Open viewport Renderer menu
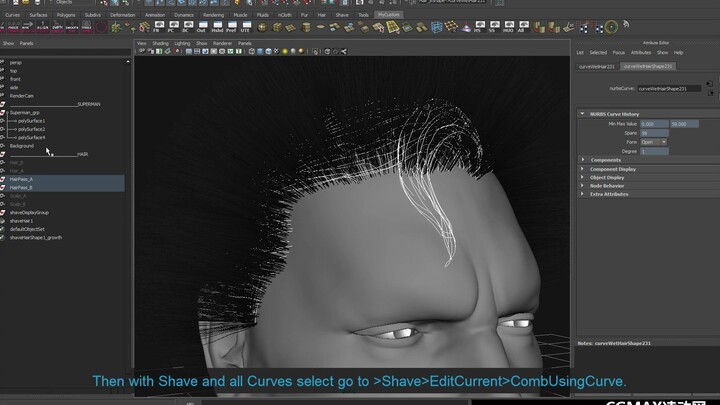Image resolution: width=720 pixels, height=405 pixels. click(x=222, y=44)
